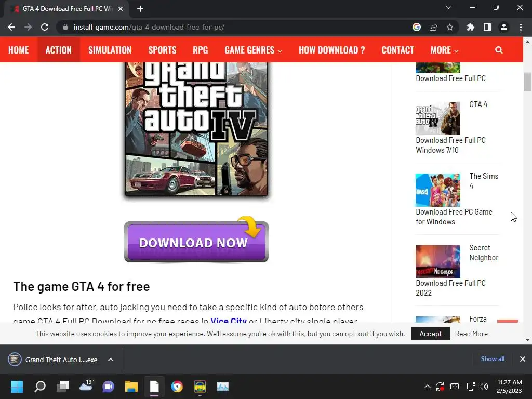532x399 pixels.
Task: Follow the Vice City hyperlink
Action: pyautogui.click(x=229, y=320)
